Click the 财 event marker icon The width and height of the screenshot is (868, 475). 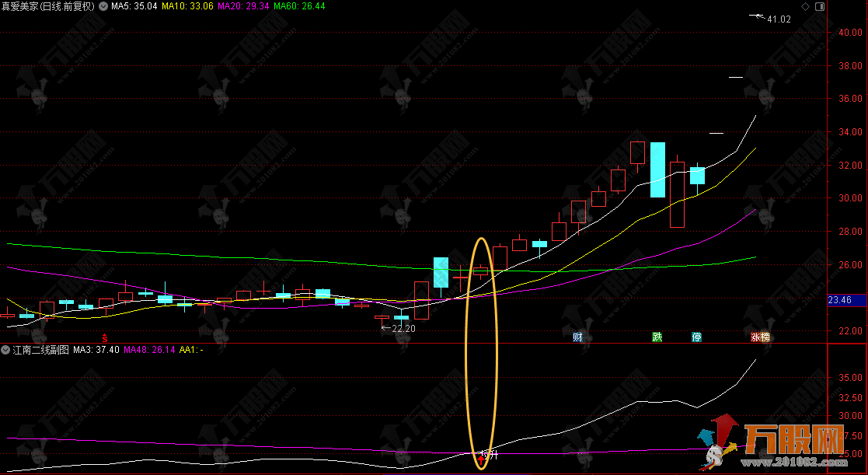[577, 337]
